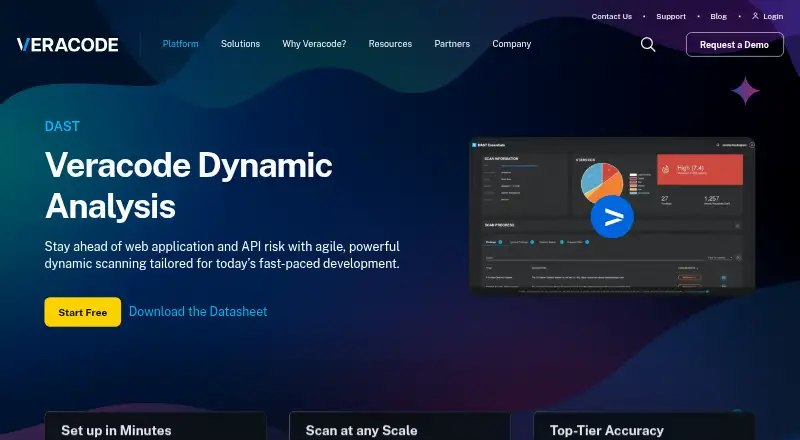Click the Login link text
The width and height of the screenshot is (800, 440).
point(773,16)
